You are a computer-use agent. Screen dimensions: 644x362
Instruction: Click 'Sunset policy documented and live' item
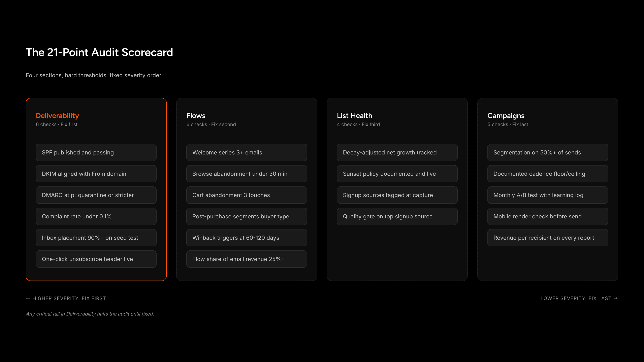point(397,174)
